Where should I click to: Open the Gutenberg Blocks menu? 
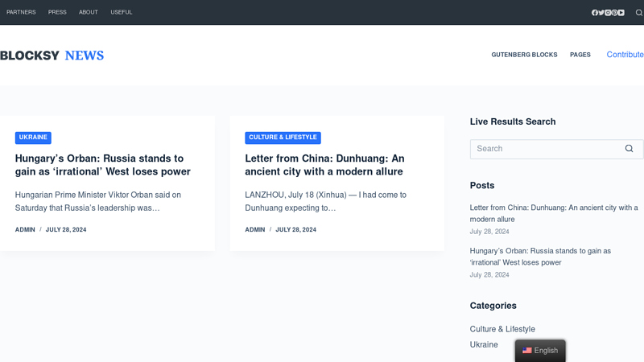tap(525, 55)
